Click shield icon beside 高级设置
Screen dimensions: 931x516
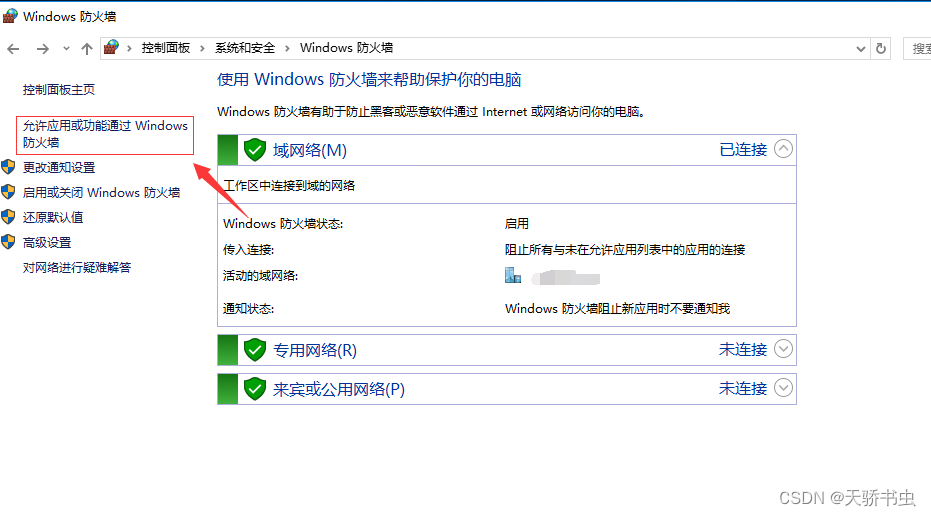click(8, 242)
